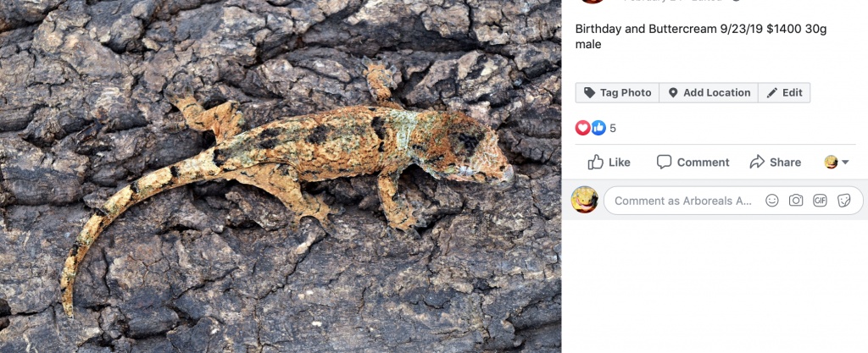View the 5 reactions count
This screenshot has width=868, height=353.
(x=613, y=128)
